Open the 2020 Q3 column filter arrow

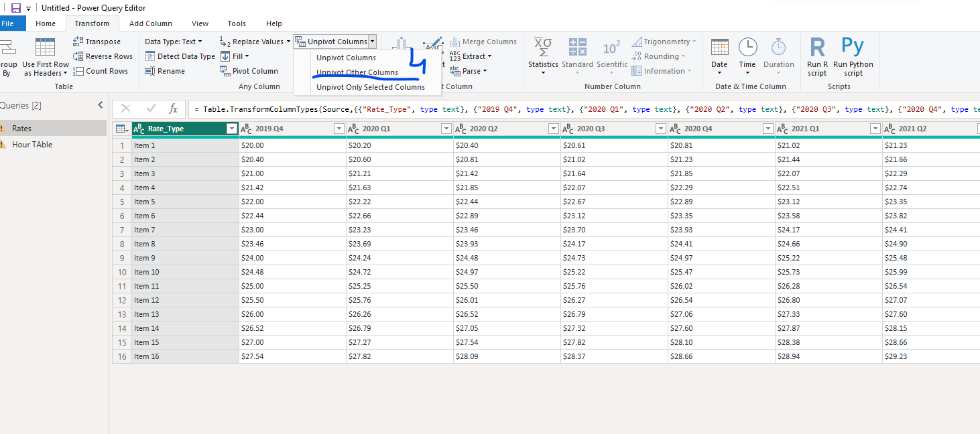point(661,129)
